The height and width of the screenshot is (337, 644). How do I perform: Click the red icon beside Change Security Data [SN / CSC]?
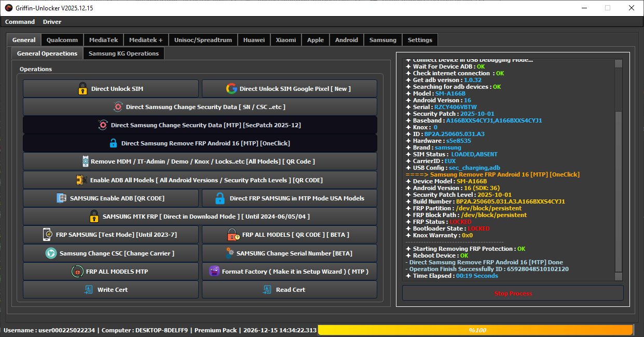(x=118, y=107)
